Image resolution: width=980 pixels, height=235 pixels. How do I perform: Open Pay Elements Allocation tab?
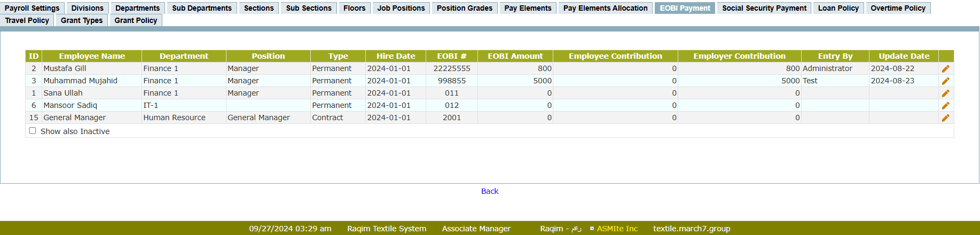[x=605, y=8]
